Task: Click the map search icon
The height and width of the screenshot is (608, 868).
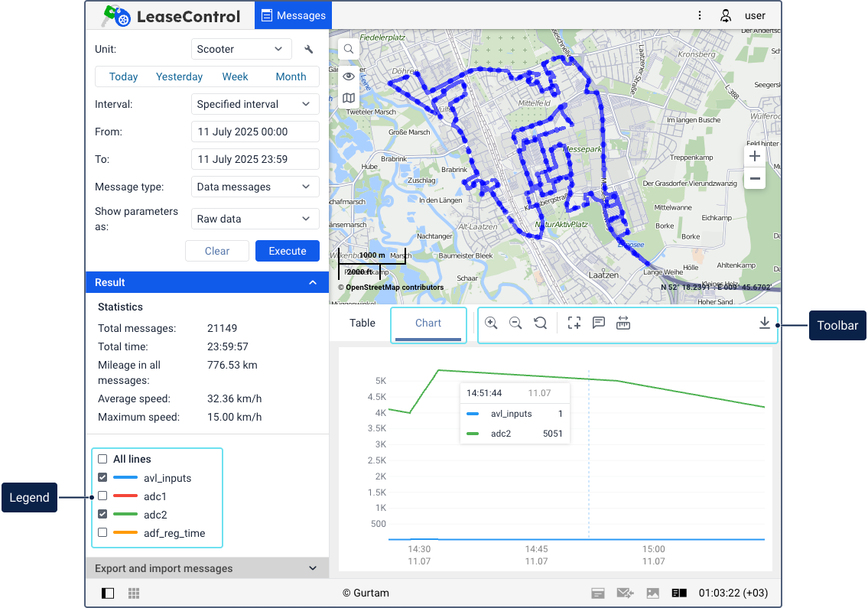Action: click(348, 49)
